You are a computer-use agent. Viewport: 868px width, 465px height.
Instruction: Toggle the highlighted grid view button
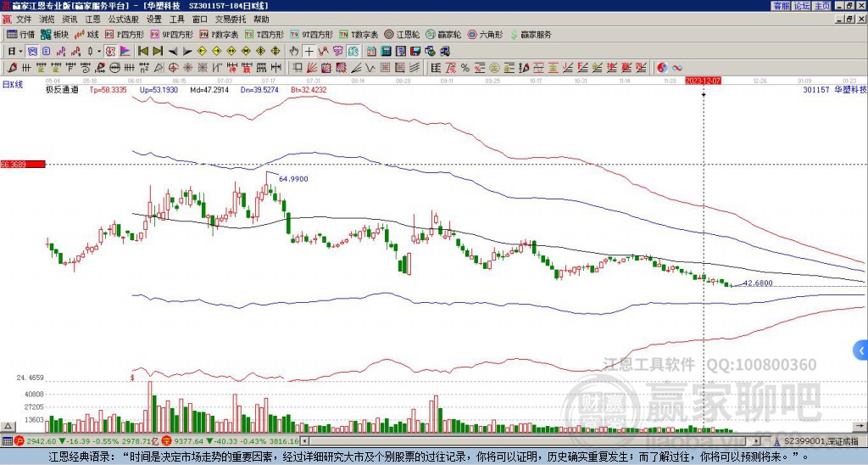(x=32, y=51)
